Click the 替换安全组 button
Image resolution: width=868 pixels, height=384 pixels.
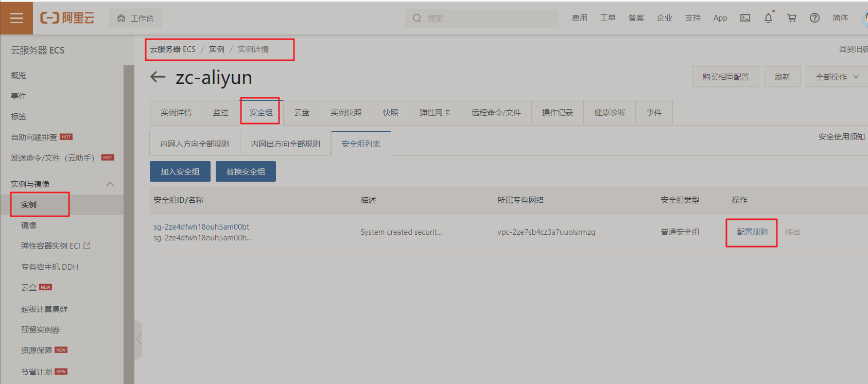(x=246, y=171)
